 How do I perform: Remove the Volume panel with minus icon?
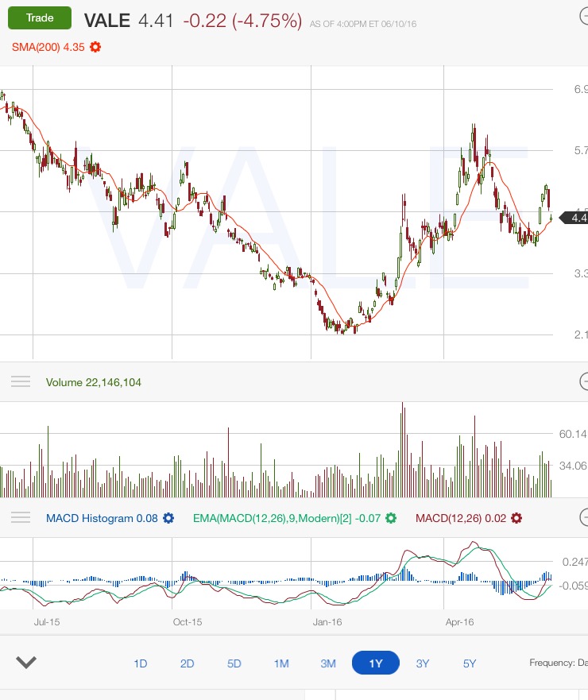(x=582, y=381)
